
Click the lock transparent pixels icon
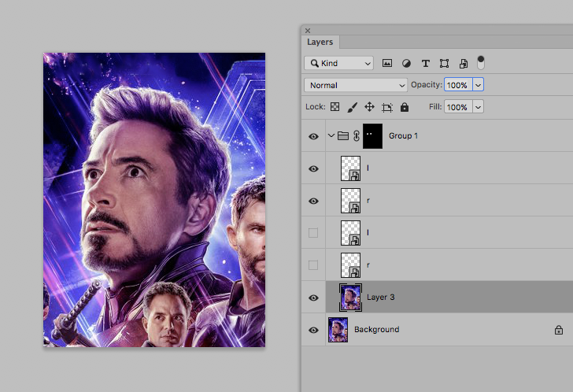tap(335, 107)
